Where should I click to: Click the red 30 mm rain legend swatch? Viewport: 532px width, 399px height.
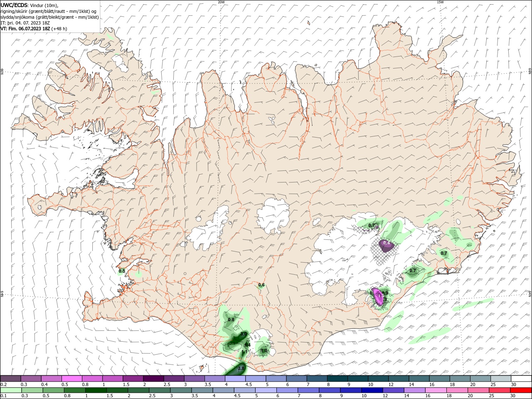[521, 390]
